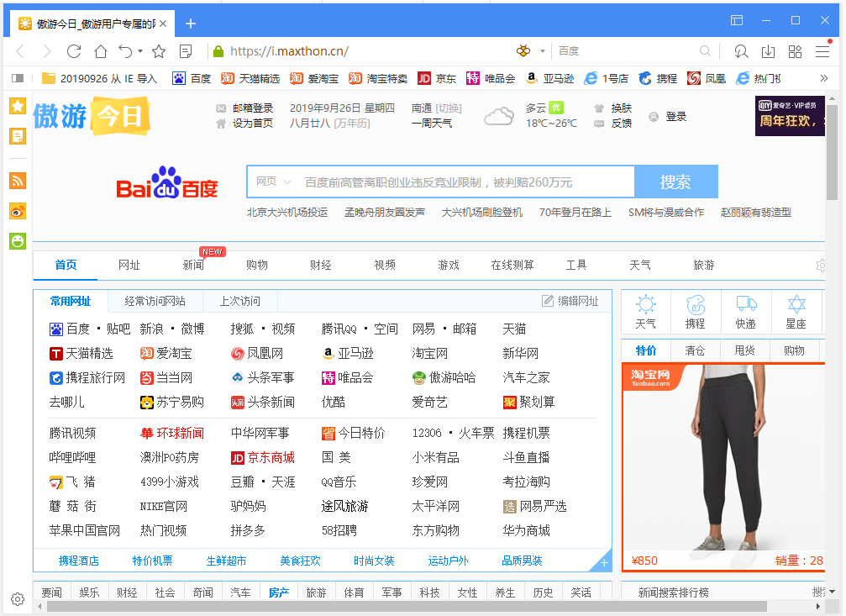
Task: Open the 新闻 navigation tab
Action: [x=192, y=265]
